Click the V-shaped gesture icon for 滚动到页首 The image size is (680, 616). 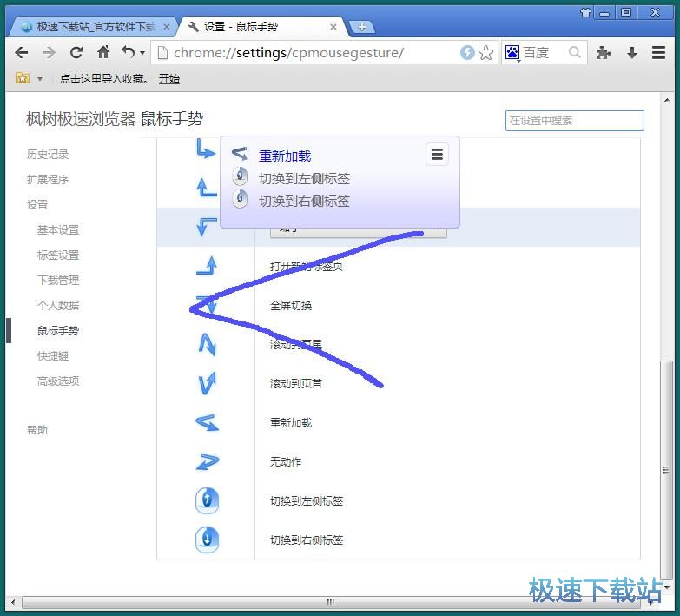click(x=208, y=383)
